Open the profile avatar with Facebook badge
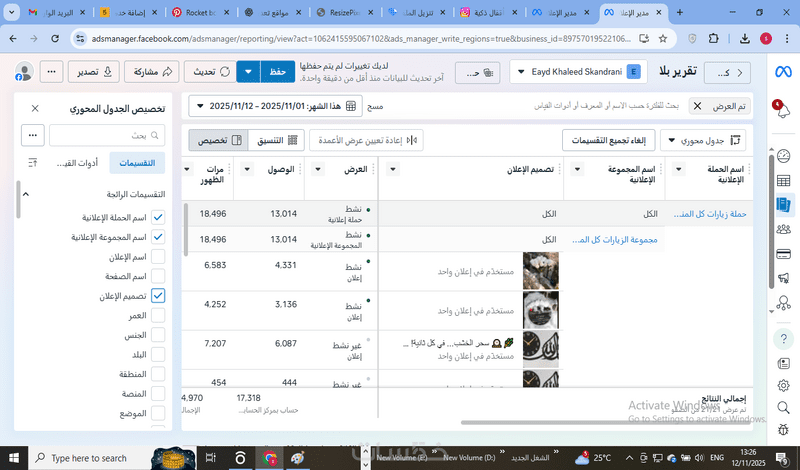The width and height of the screenshot is (800, 470). [24, 71]
